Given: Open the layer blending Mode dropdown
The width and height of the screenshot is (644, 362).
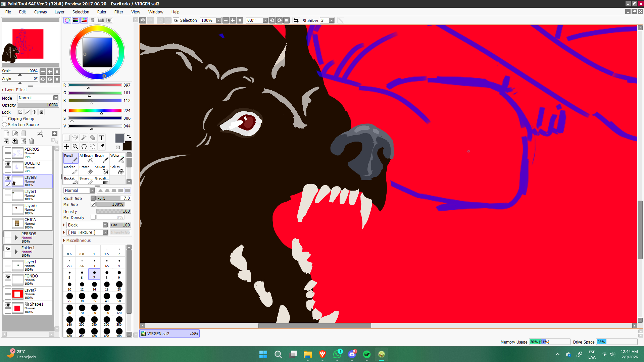Looking at the screenshot, I should click(x=38, y=98).
